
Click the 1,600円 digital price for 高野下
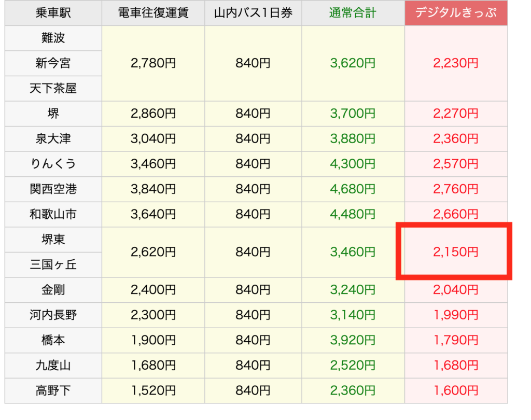pos(455,390)
